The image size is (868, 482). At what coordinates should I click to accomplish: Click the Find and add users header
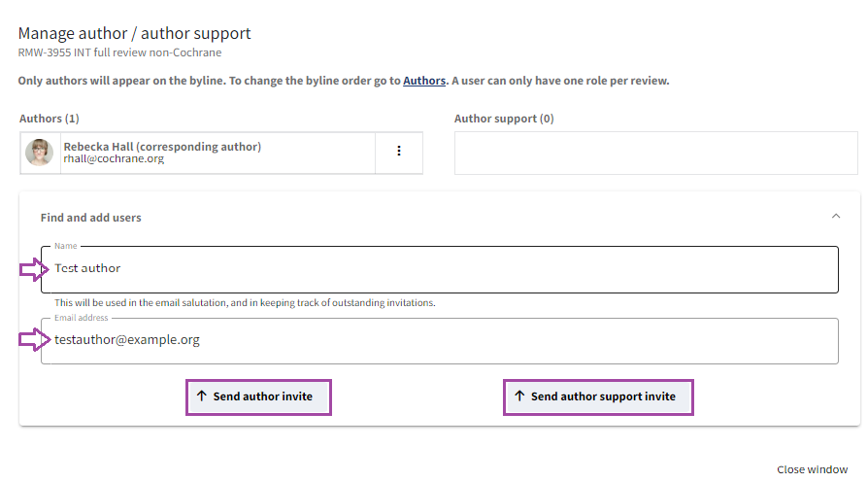(91, 218)
